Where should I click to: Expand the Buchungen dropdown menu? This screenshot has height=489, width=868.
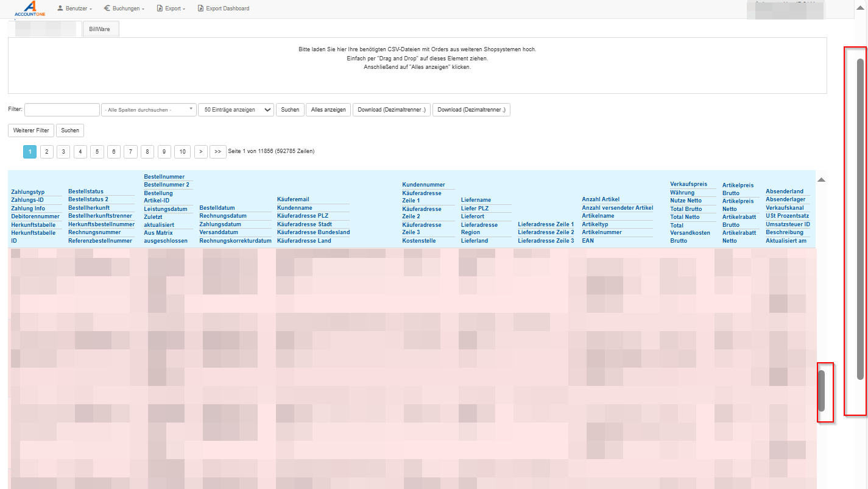(124, 9)
